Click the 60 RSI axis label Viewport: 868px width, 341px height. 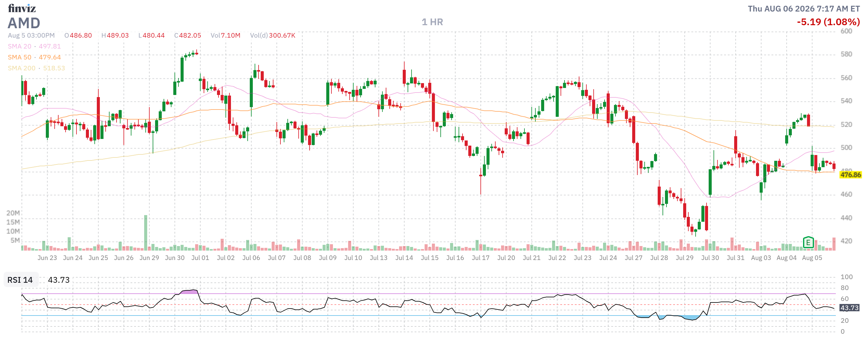click(x=844, y=299)
